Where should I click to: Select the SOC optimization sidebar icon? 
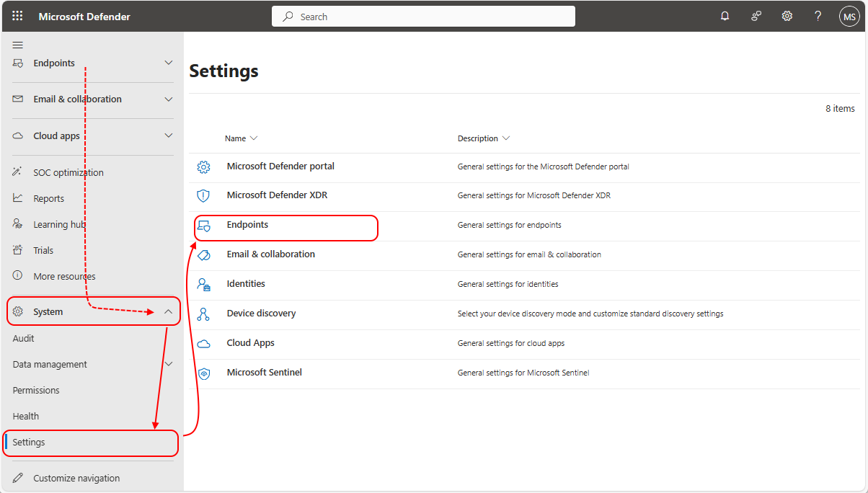point(17,172)
